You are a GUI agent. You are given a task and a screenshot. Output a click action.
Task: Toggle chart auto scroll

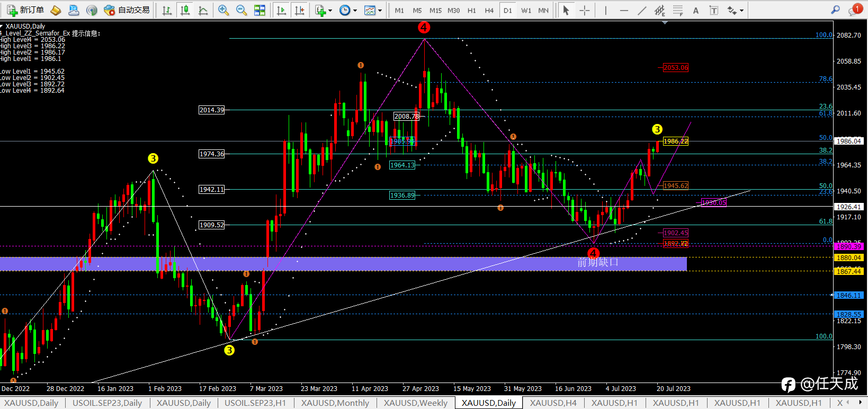[281, 10]
